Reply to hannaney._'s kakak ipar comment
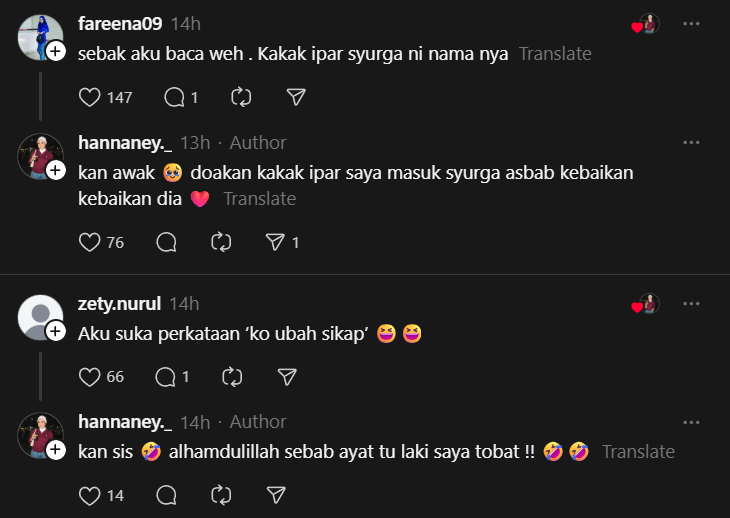Viewport: 730px width, 518px height. click(167, 242)
